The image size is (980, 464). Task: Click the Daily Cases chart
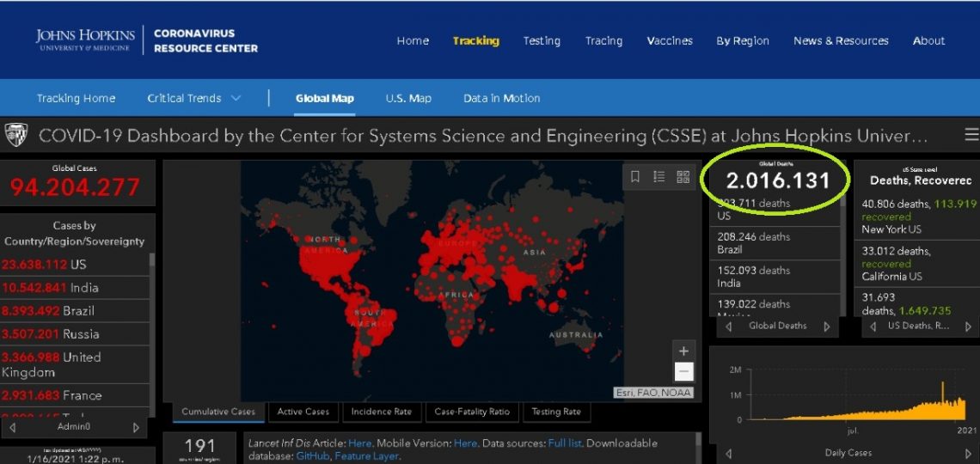[x=851, y=398]
